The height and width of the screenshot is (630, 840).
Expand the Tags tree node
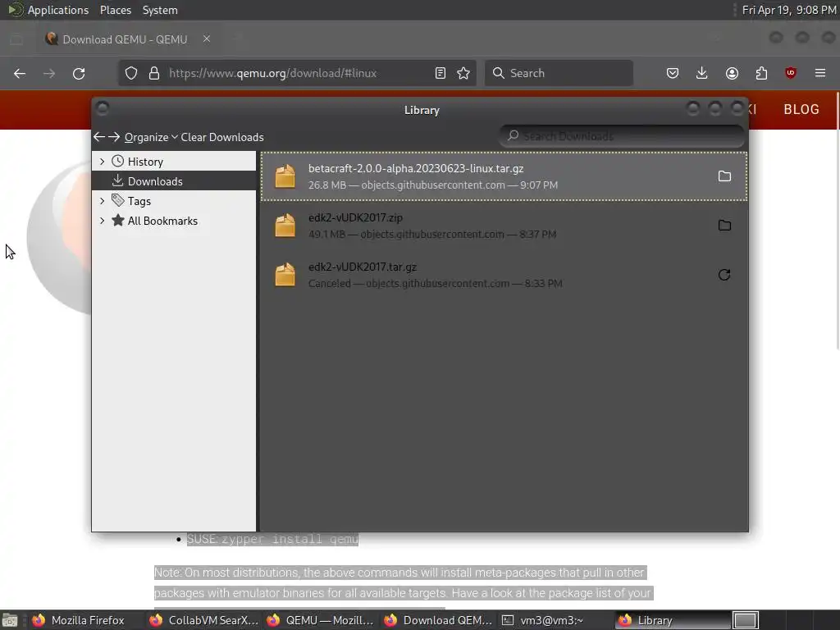coord(102,201)
